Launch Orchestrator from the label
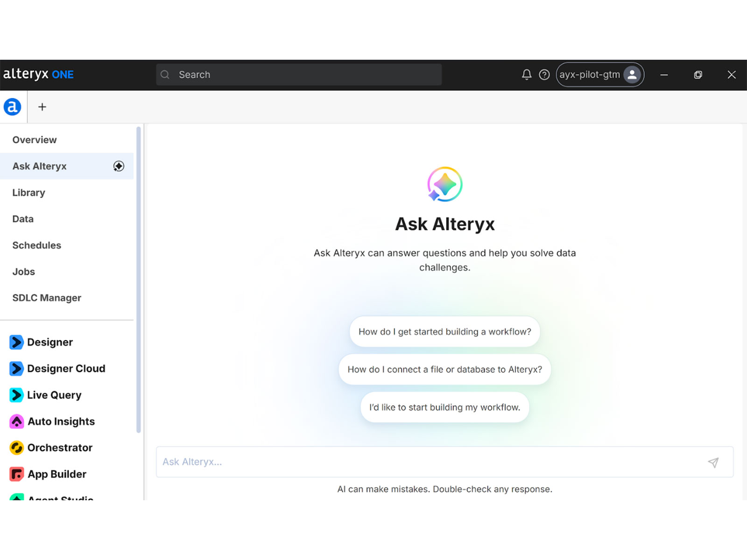This screenshot has width=747, height=560. click(x=60, y=448)
